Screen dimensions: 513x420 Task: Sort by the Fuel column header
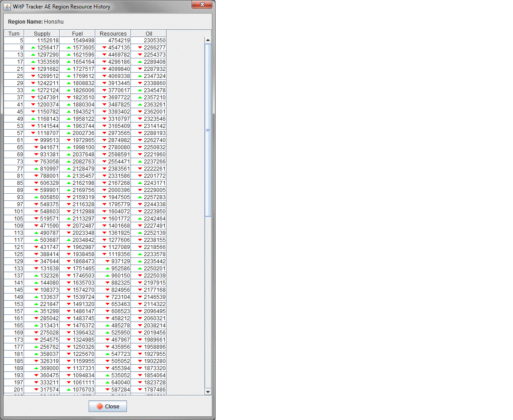(x=77, y=33)
